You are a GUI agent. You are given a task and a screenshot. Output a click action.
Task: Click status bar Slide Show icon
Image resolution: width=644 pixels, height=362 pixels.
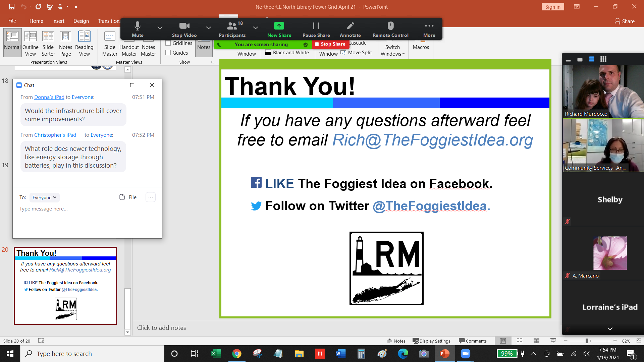(553, 341)
